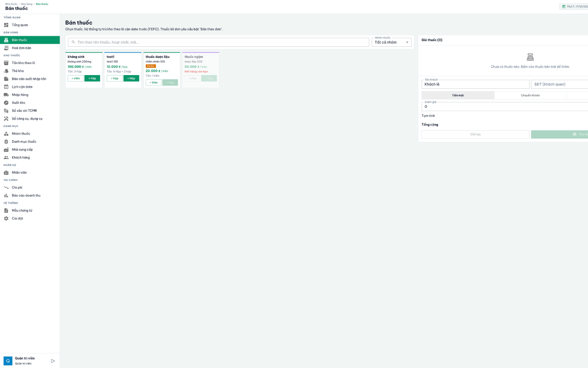Click the logout icon beside Quản trị viên
Screen dimensions: 588x368
pos(53,361)
